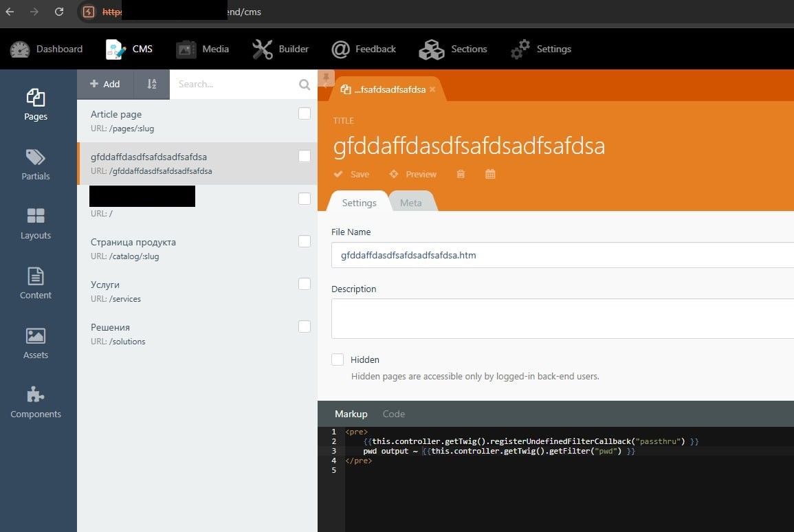The image size is (794, 532).
Task: Select the Assets image icon
Action: click(36, 335)
